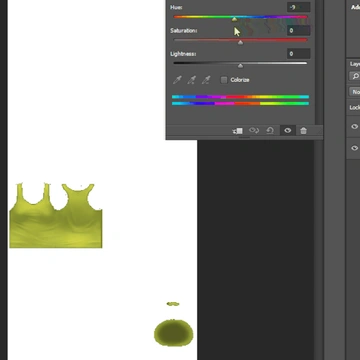Hide the second layer via its eye icon

[355, 148]
